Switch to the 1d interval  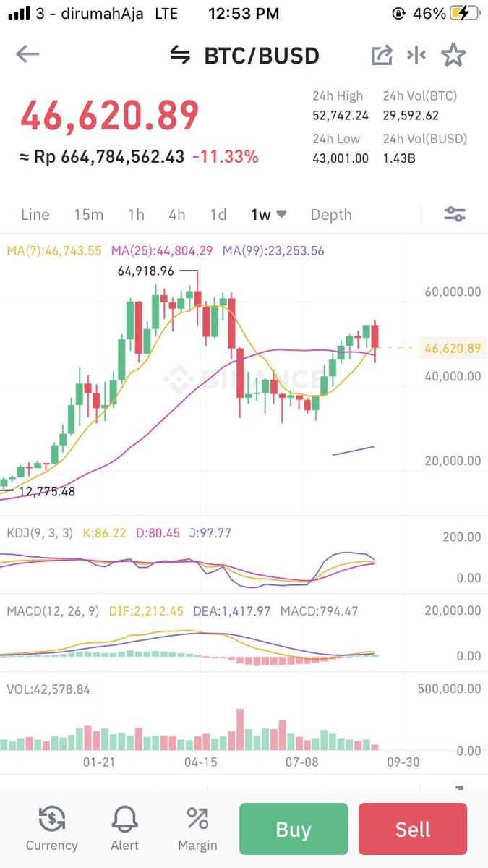[x=218, y=215]
